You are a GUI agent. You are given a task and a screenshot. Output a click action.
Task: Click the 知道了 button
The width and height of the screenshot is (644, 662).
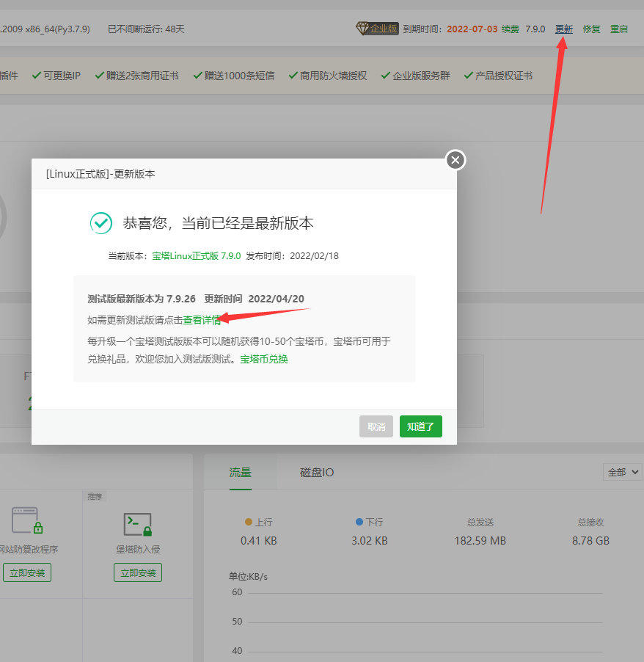pos(421,426)
